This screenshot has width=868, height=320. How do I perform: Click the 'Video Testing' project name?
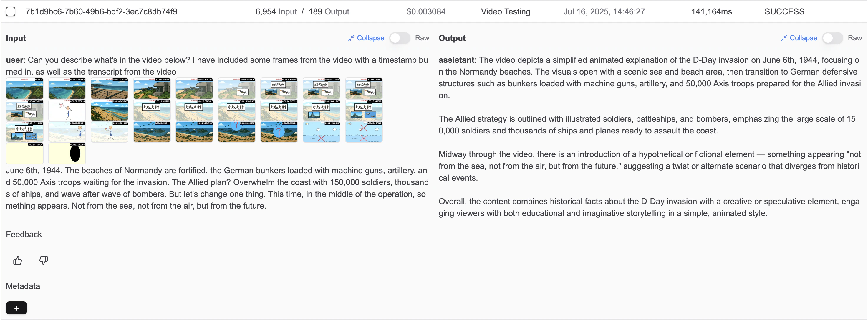[x=506, y=11]
